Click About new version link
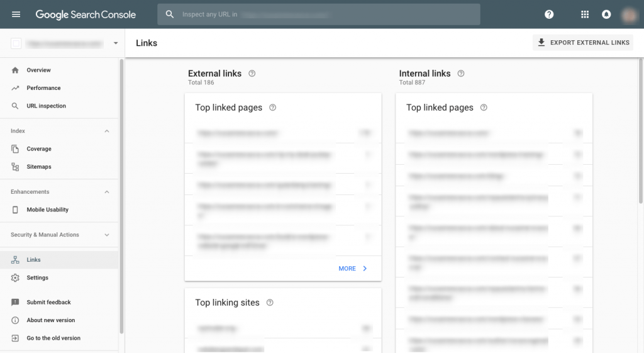 coord(50,320)
